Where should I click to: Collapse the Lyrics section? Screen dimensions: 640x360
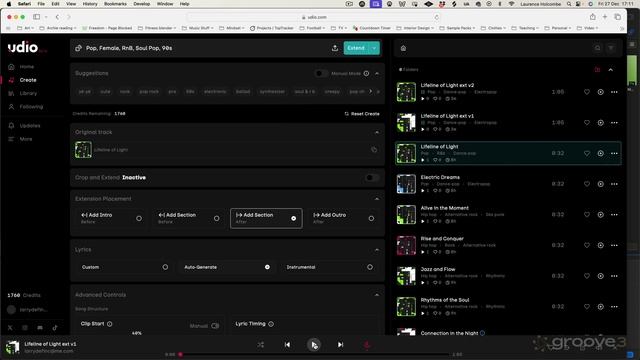tap(377, 249)
